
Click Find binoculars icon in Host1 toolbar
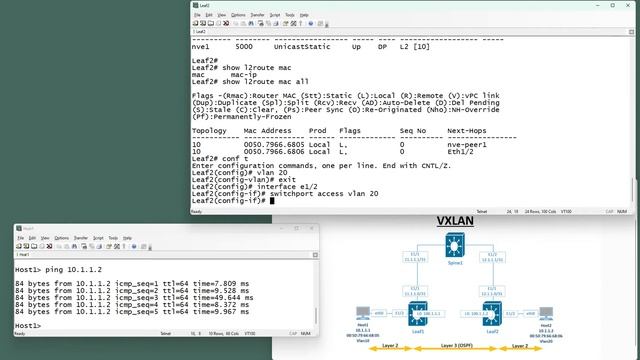[x=74, y=247]
